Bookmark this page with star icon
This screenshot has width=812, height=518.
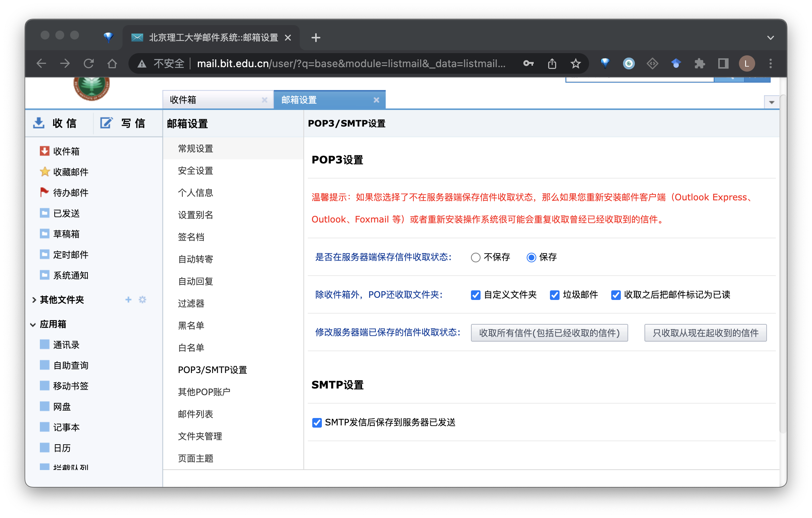[575, 64]
